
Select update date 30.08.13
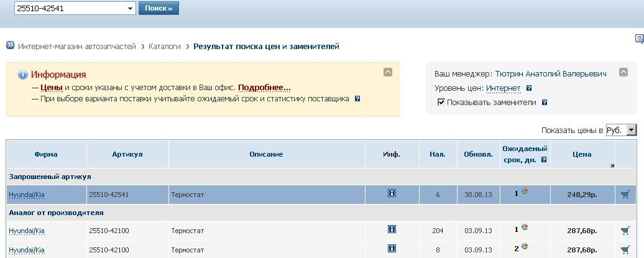[479, 195]
